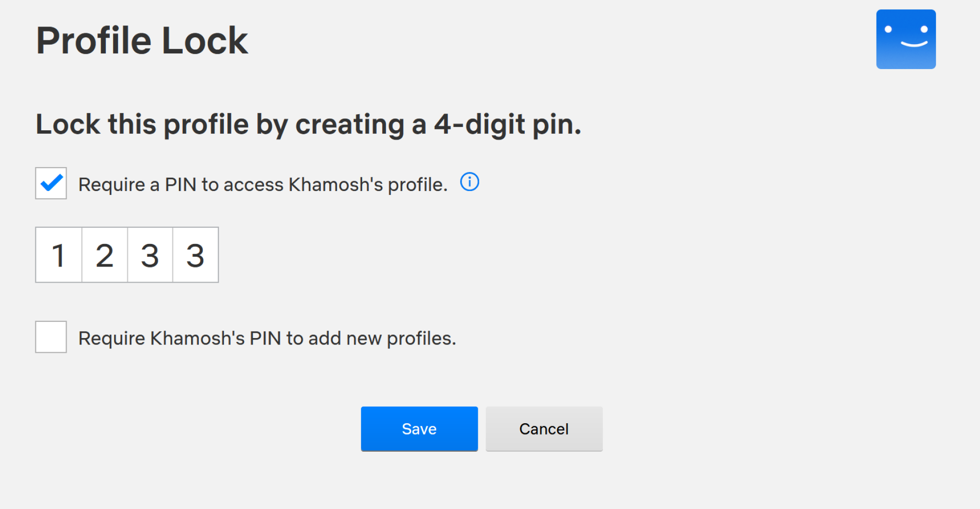This screenshot has height=509, width=980.
Task: Uncheck Require a PIN to access profile
Action: [51, 183]
